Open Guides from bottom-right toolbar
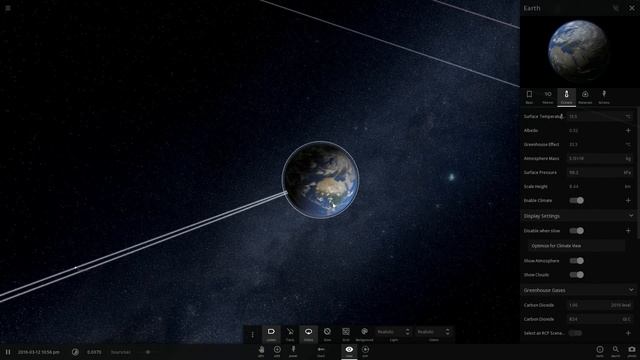This screenshot has width=640, height=360. coord(600,351)
